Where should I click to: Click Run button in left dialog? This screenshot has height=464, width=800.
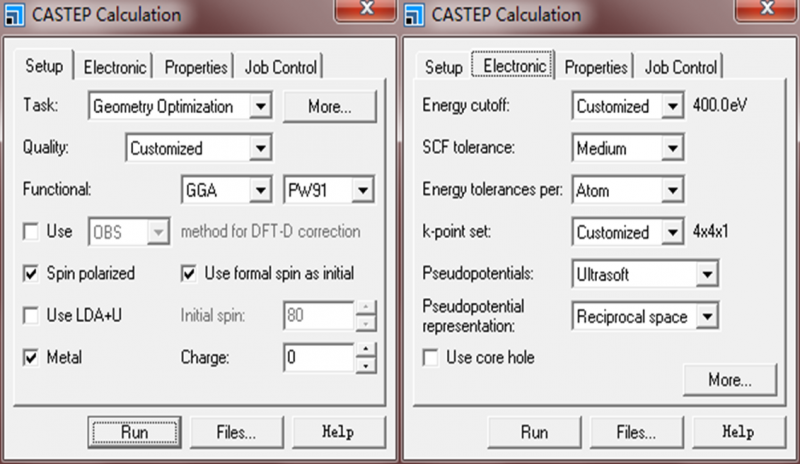tap(134, 432)
